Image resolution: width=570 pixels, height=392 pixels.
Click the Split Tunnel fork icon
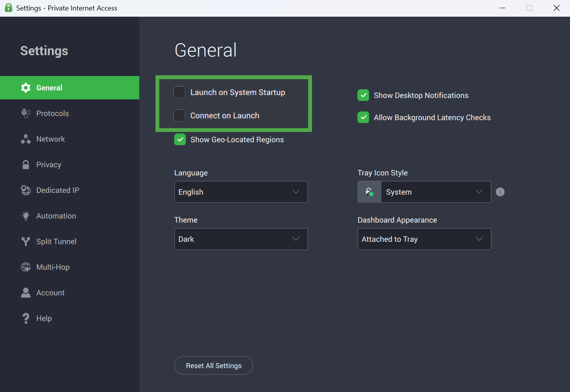[x=26, y=241]
